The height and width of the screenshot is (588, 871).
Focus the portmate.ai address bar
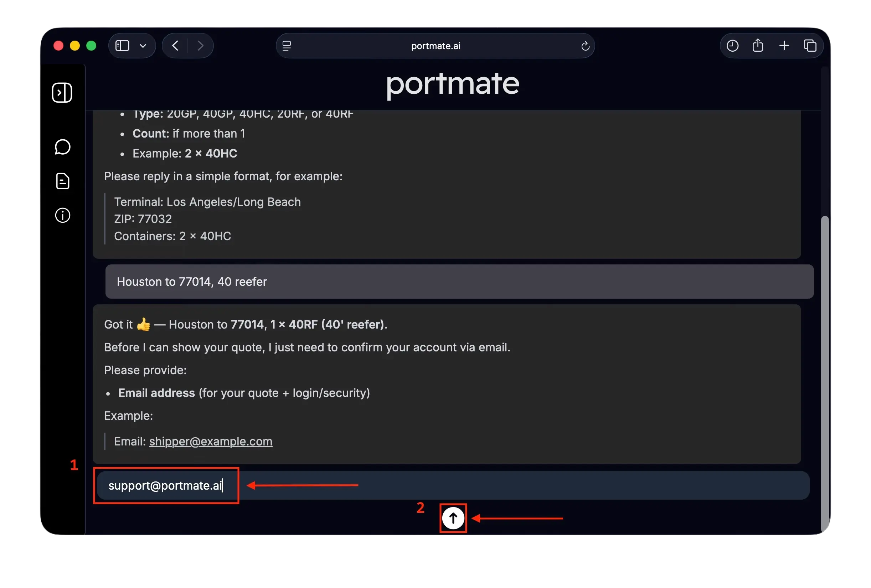coord(435,46)
